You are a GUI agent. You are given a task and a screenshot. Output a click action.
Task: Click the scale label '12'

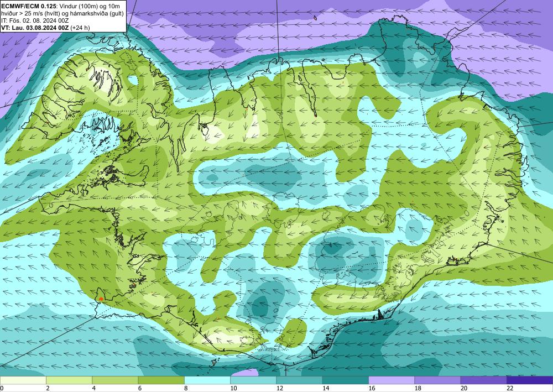[279, 389]
